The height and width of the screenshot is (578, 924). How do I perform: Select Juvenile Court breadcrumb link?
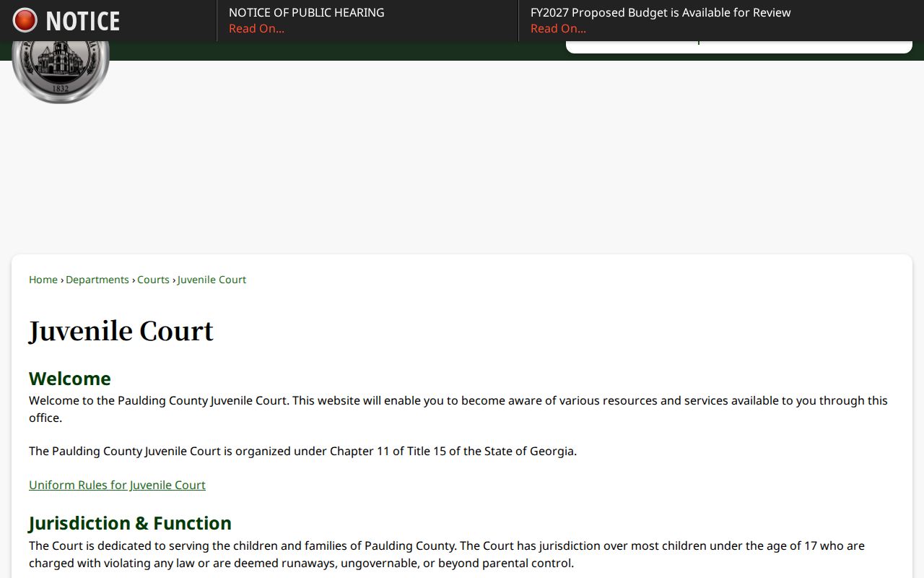[212, 280]
